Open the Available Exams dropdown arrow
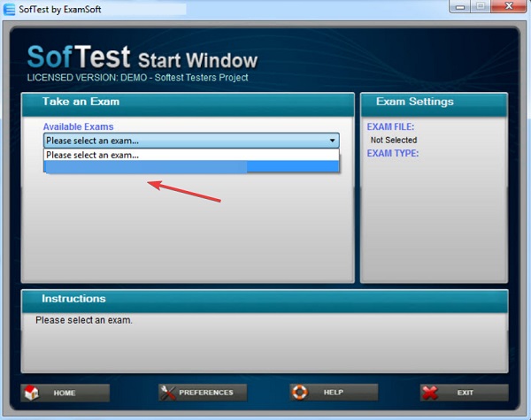The image size is (531, 420). [x=332, y=141]
